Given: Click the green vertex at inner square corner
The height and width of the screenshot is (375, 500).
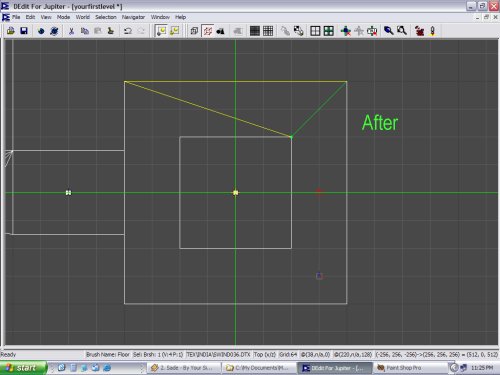Looking at the screenshot, I should click(x=291, y=137).
